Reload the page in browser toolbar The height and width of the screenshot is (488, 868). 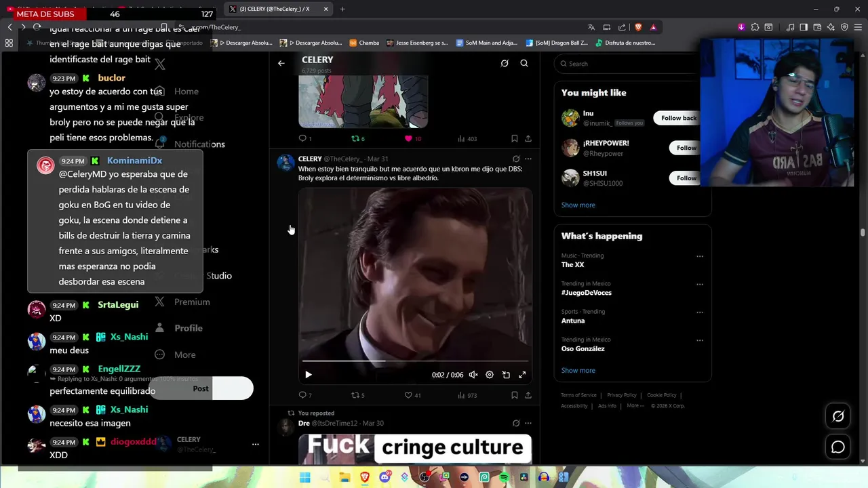[37, 27]
